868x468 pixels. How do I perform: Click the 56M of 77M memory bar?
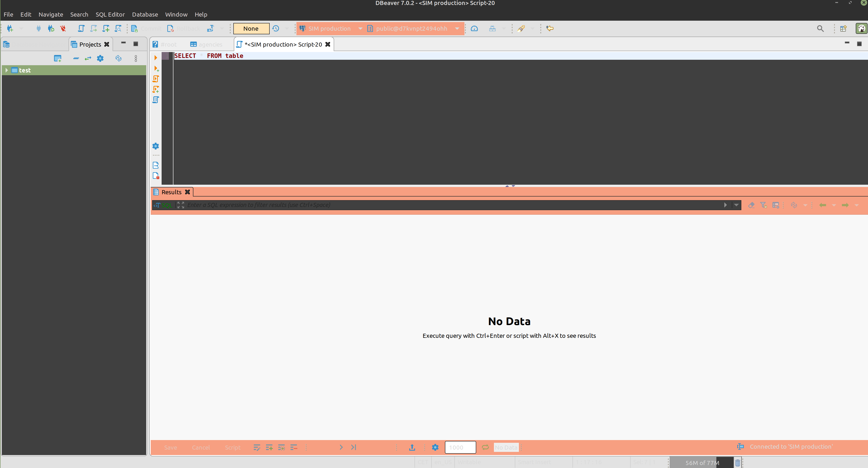click(702, 463)
